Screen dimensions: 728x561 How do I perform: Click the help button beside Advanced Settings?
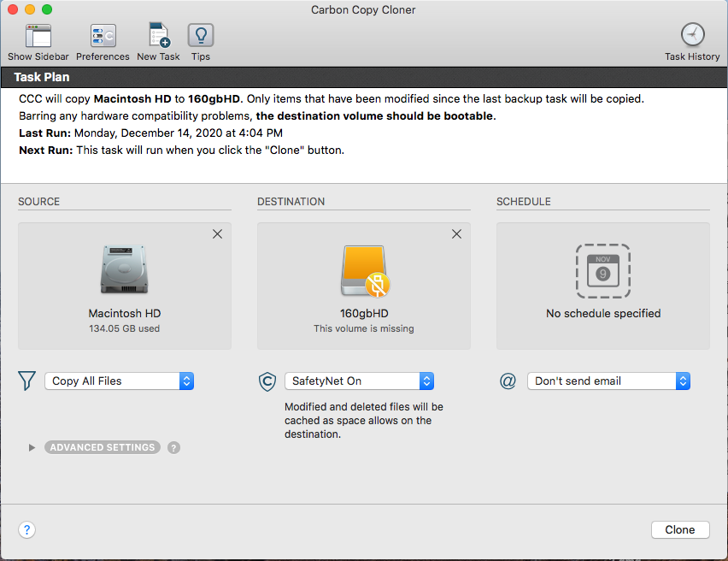[x=174, y=447]
